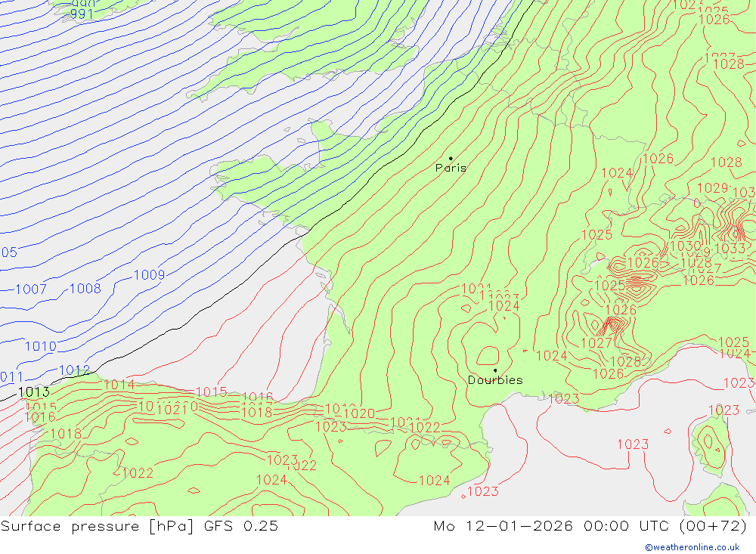
Task: Click the blue 1009 isobar label
Action: 149,275
